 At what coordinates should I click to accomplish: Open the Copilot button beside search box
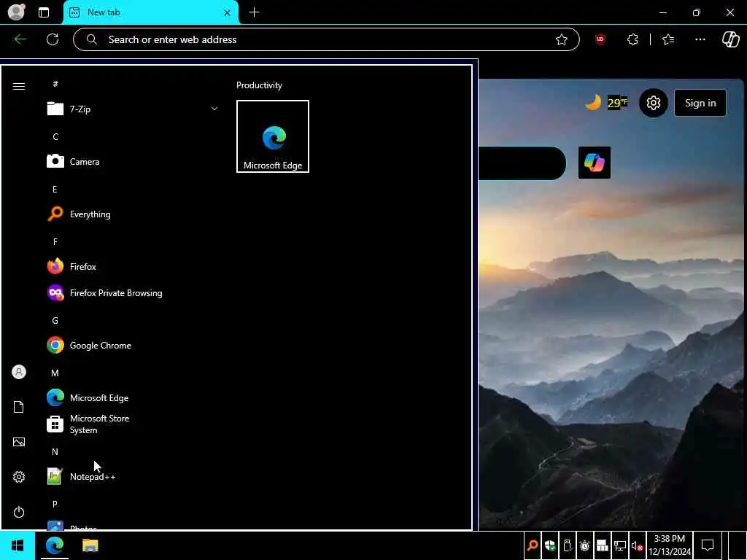pyautogui.click(x=594, y=163)
